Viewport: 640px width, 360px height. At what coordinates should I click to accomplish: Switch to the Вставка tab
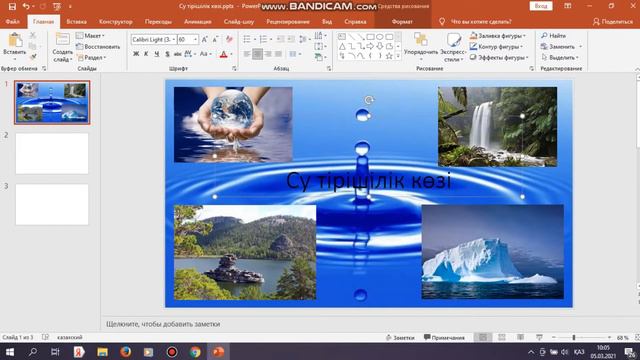point(76,22)
